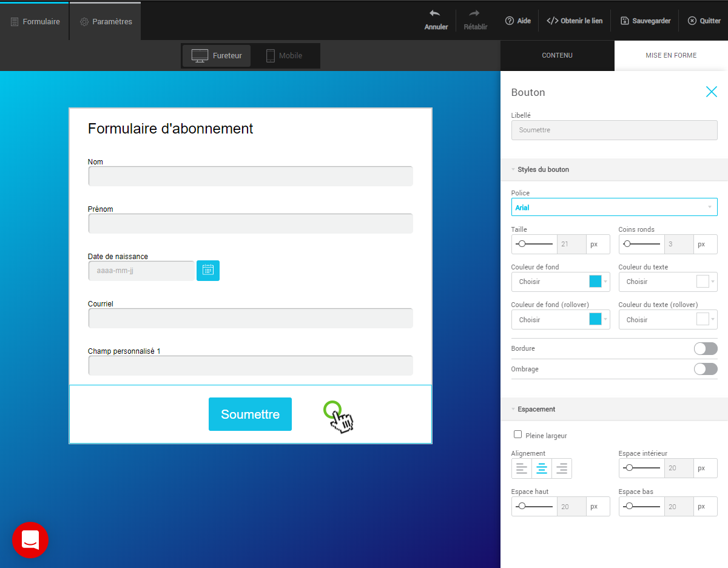The width and height of the screenshot is (728, 568).
Task: Close the Bouton panel with X
Action: pyautogui.click(x=711, y=92)
